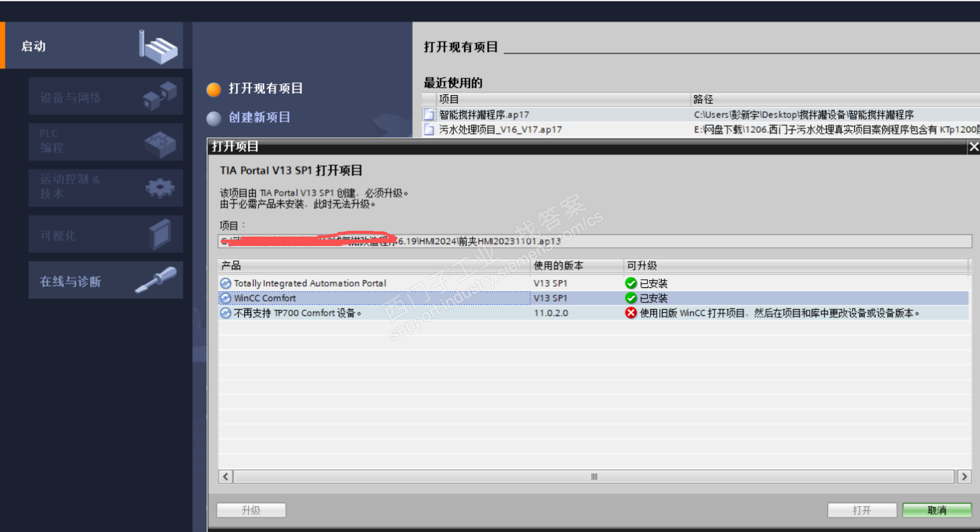Click green check icon in WinCC Comfort row
This screenshot has height=532, width=980.
pos(631,298)
